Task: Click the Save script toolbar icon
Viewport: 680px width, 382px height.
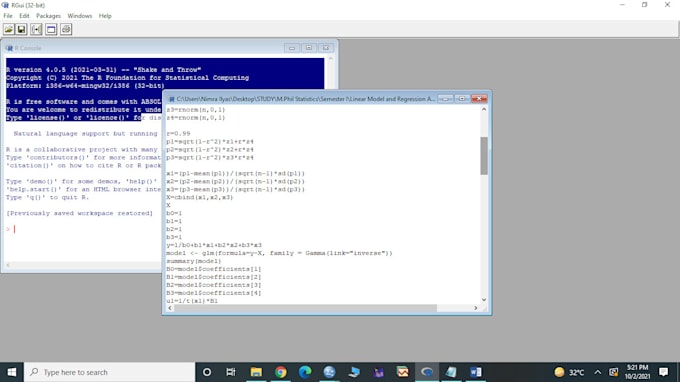Action: [21, 29]
